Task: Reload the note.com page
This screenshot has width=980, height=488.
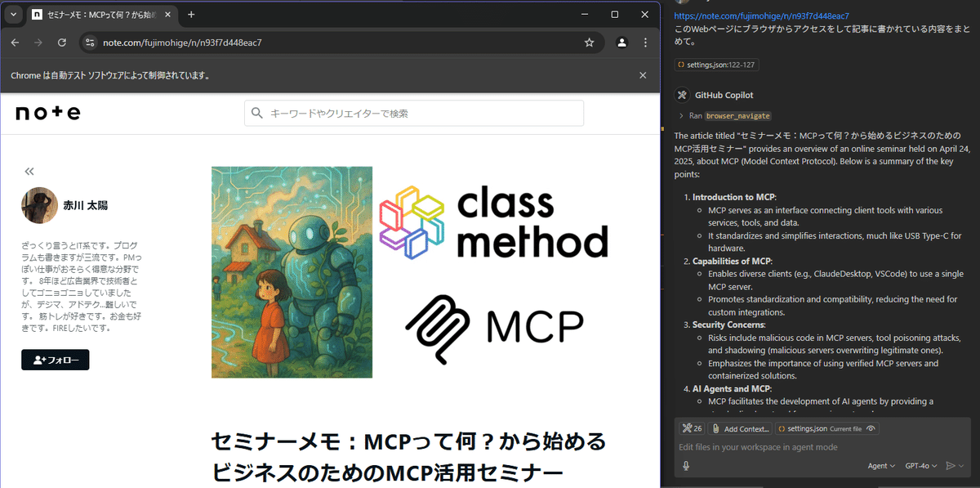Action: pos(62,41)
